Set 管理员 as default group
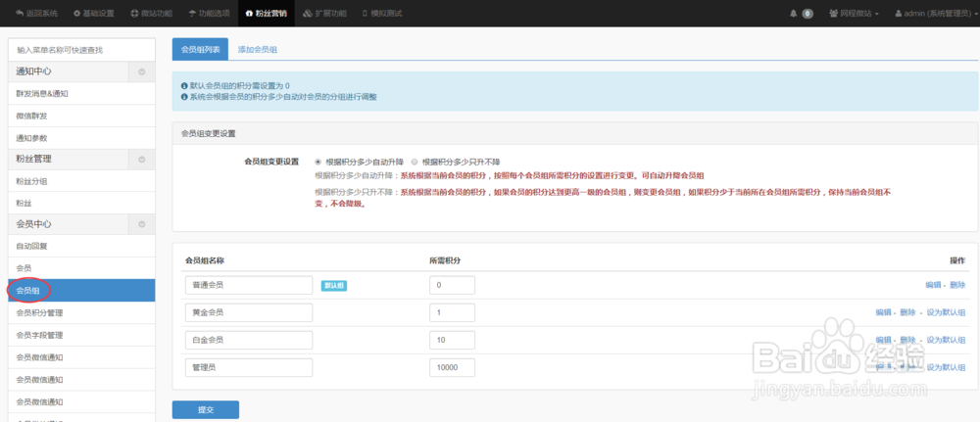 click(x=946, y=368)
